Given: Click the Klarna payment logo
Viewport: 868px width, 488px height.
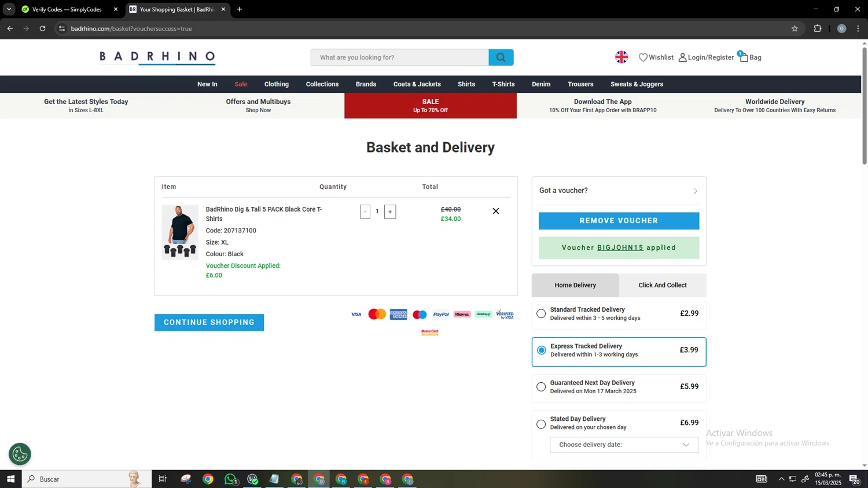Looking at the screenshot, I should 462,315.
